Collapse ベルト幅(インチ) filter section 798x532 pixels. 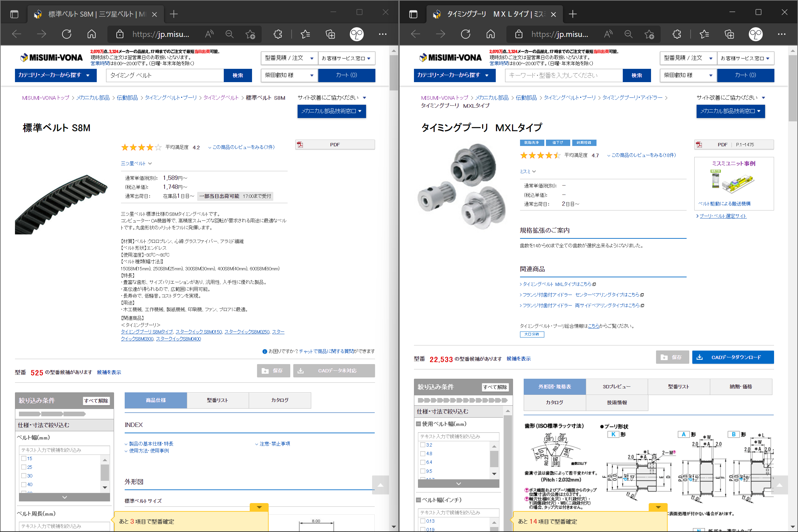pos(419,500)
